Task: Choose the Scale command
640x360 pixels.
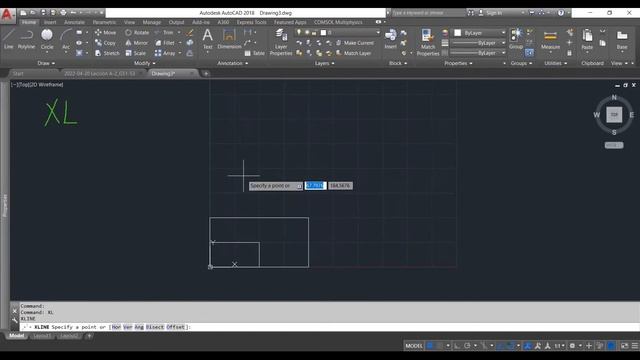Action: (136, 53)
